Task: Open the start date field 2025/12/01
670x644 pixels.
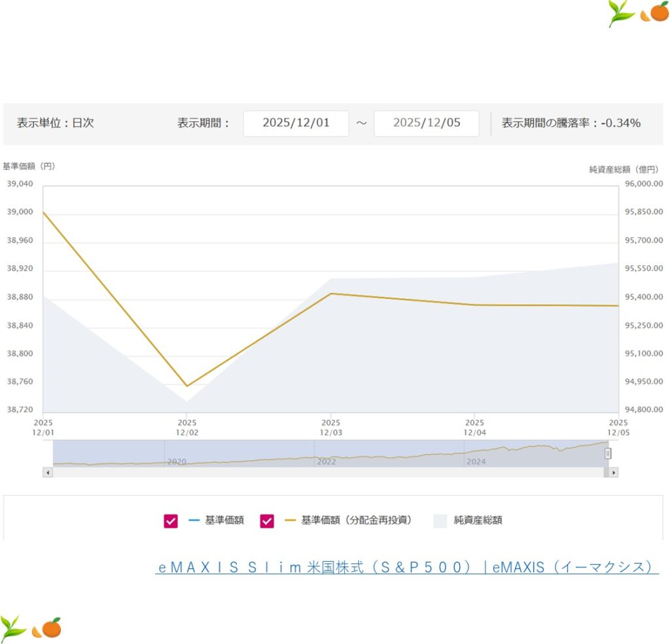Action: click(x=296, y=123)
